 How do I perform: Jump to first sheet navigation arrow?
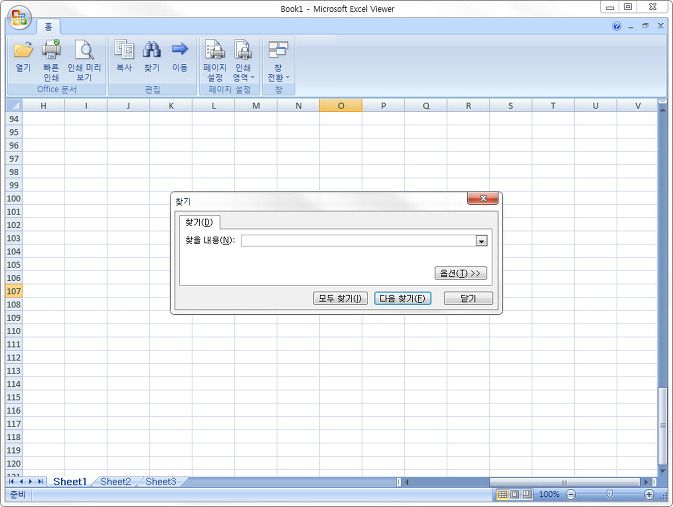click(x=11, y=482)
